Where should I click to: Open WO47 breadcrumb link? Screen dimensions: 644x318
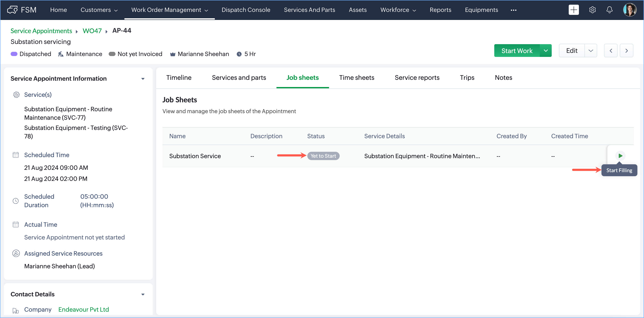[92, 31]
